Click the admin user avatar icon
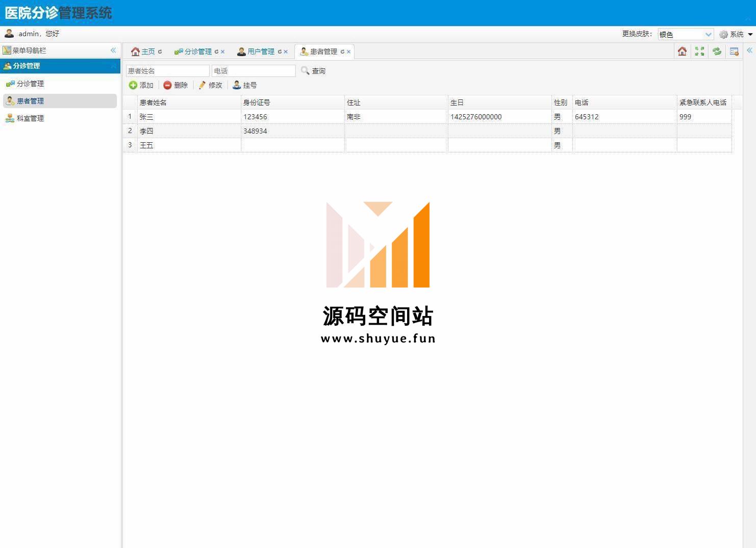This screenshot has width=756, height=548. point(9,34)
